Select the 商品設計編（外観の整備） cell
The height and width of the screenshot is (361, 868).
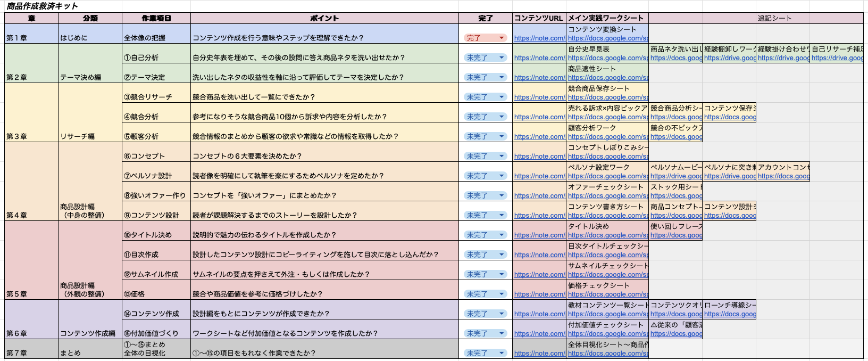90,260
